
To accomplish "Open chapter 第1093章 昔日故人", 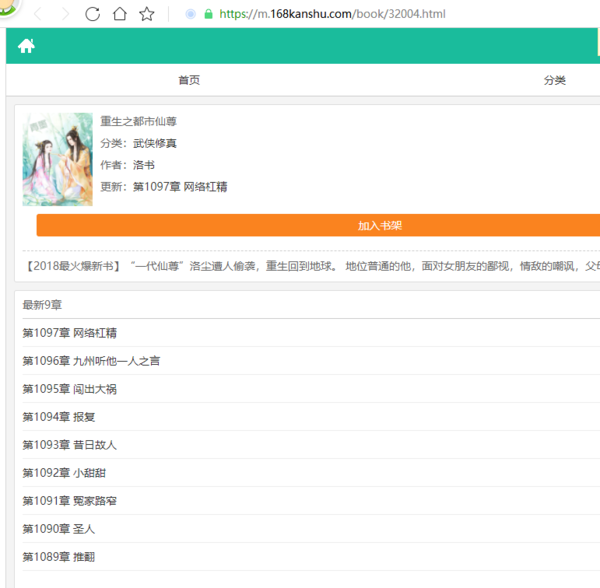I will pyautogui.click(x=69, y=445).
